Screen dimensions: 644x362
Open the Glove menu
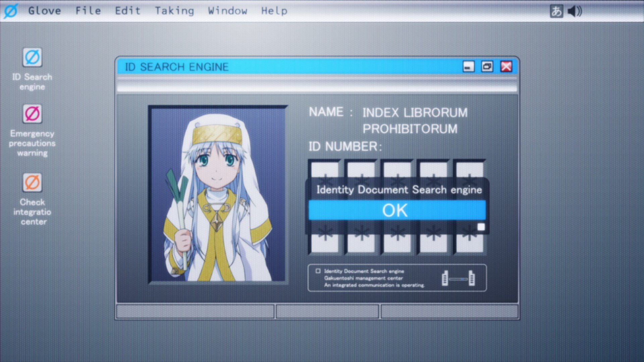[45, 11]
